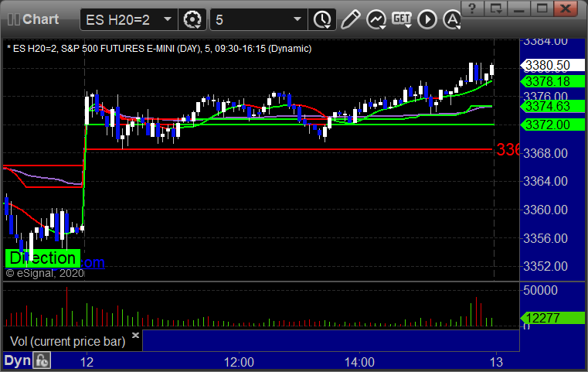Viewport: 588px width, 372px height.
Task: Click the Dyn button at bottom left
Action: click(18, 360)
